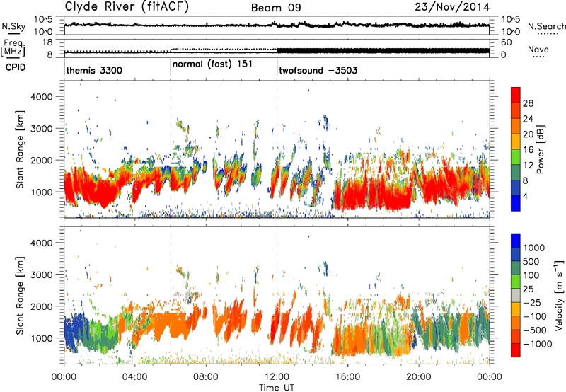
Task: Click blue segment of Power color bar
Action: [x=516, y=203]
